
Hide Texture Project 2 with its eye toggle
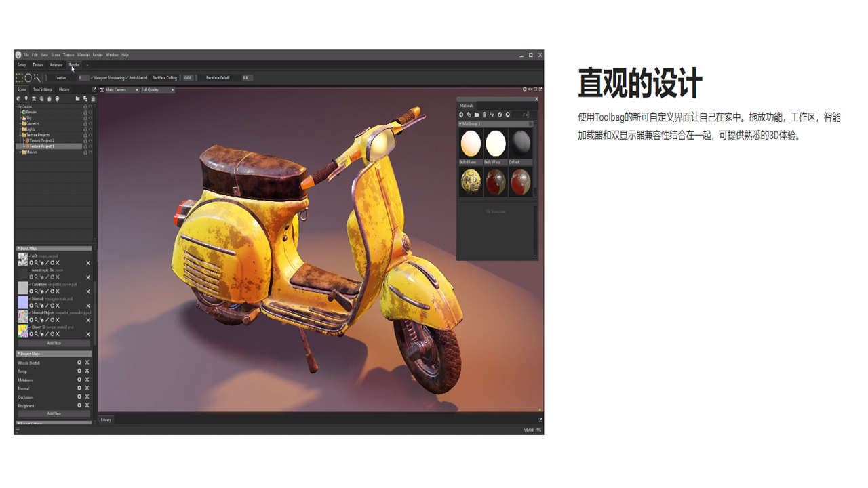(90, 141)
